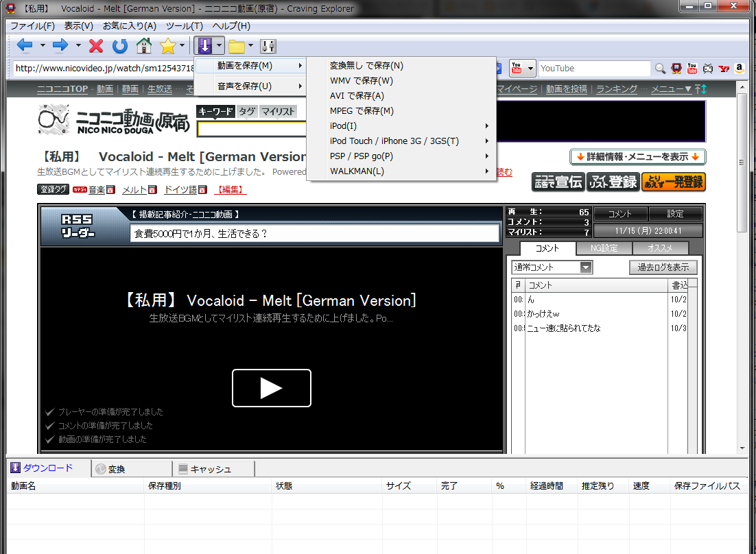Click the blue Back arrow icon
The width and height of the screenshot is (756, 554).
click(x=25, y=46)
